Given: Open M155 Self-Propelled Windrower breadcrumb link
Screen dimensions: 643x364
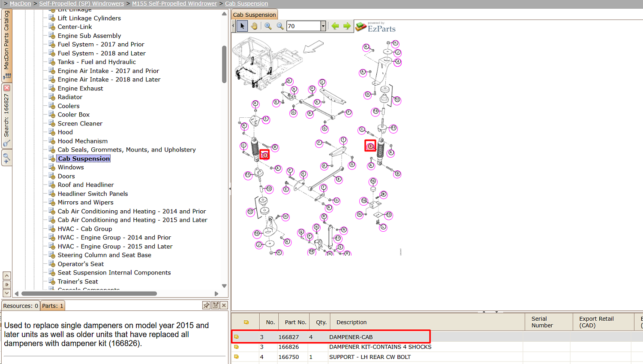Looking at the screenshot, I should tap(174, 3).
